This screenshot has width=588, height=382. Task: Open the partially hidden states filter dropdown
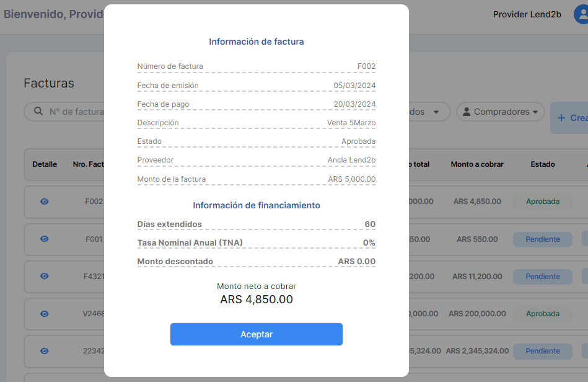tap(436, 112)
